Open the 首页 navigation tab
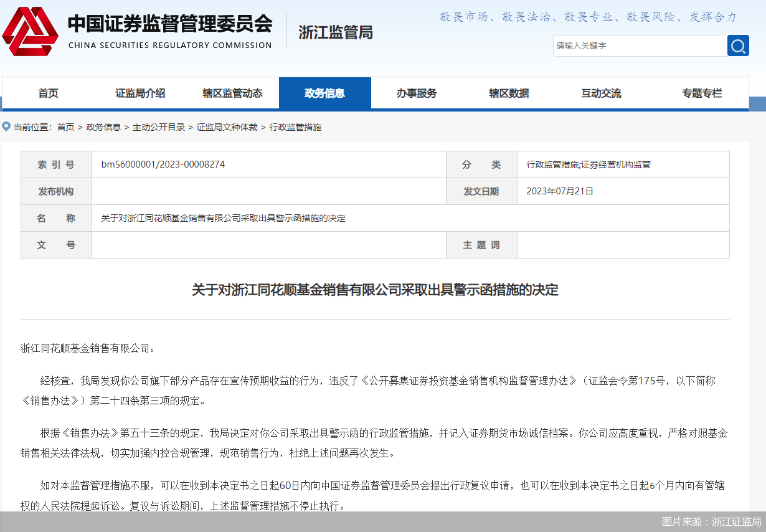766x532 pixels. point(48,93)
